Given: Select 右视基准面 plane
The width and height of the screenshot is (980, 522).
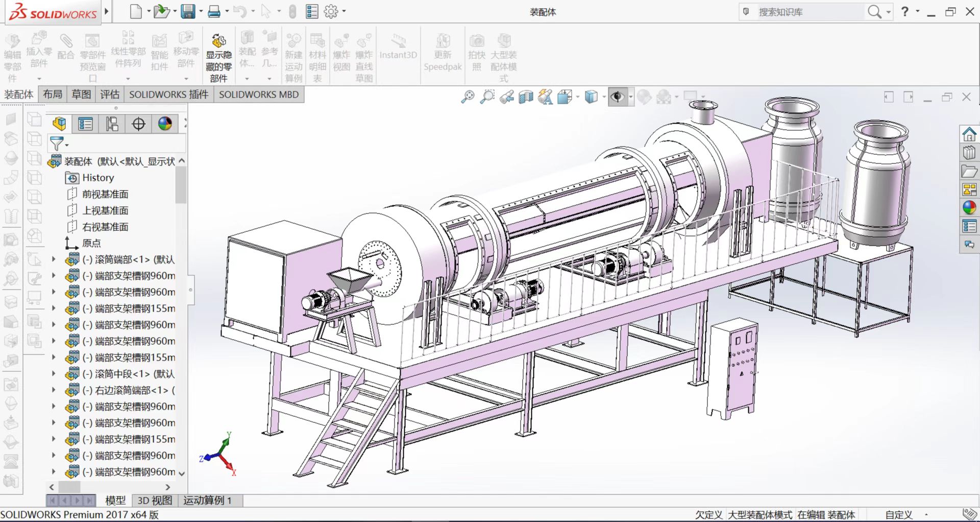Looking at the screenshot, I should [x=105, y=227].
